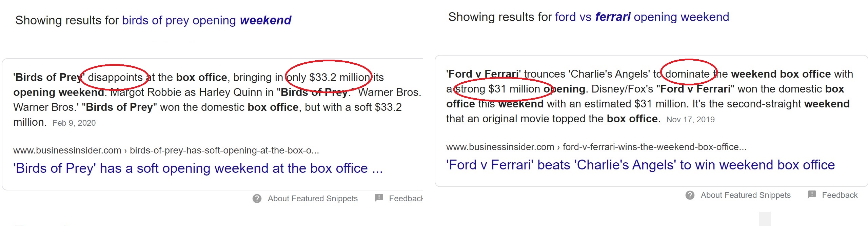868x226 pixels.
Task: Click the circled 'only $33.2 million' text
Action: pyautogui.click(x=329, y=77)
